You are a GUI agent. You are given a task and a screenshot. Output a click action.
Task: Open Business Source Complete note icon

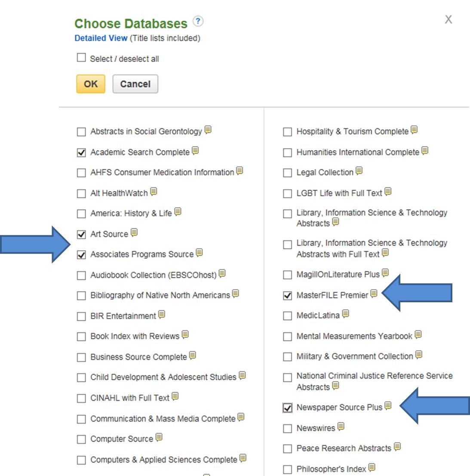click(193, 355)
